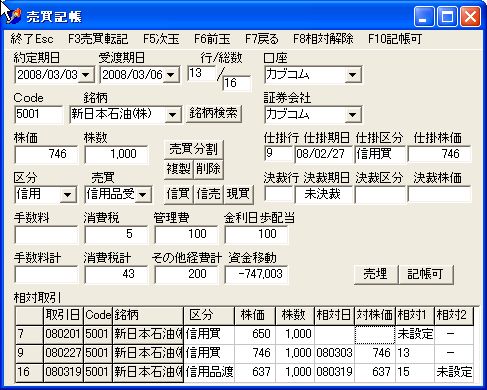Click the 管理費 field showing 100
The height and width of the screenshot is (390, 487).
click(x=186, y=234)
